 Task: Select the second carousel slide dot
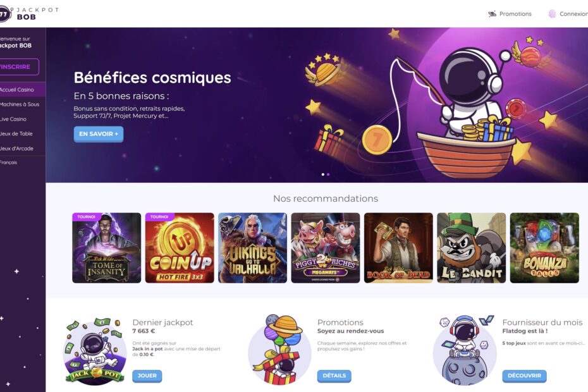328,175
